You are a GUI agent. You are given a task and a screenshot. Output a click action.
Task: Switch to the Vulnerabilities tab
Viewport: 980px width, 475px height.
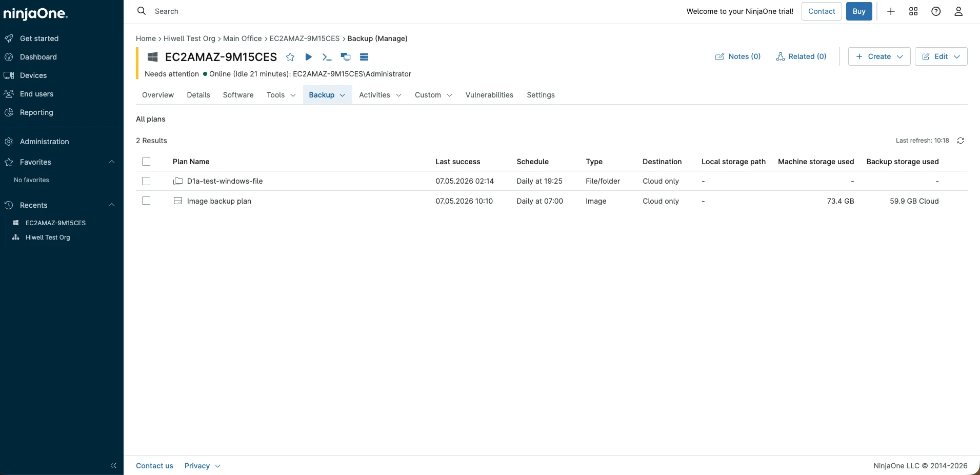tap(489, 95)
